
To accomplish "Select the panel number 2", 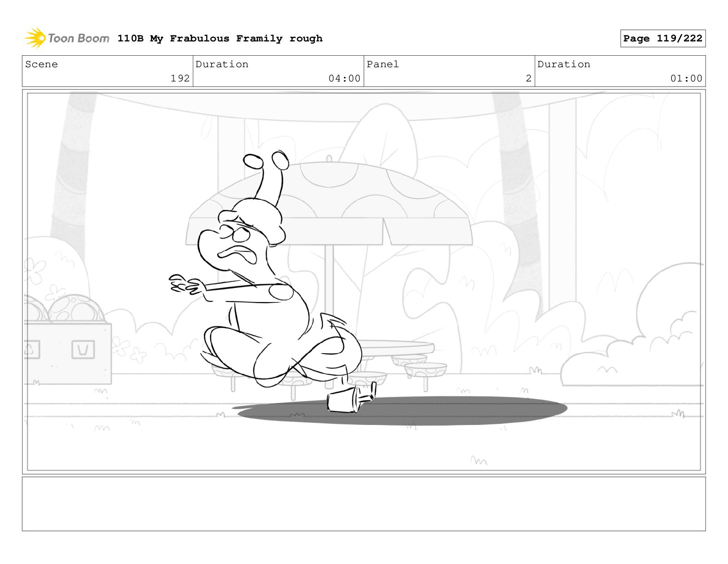I will [x=529, y=79].
